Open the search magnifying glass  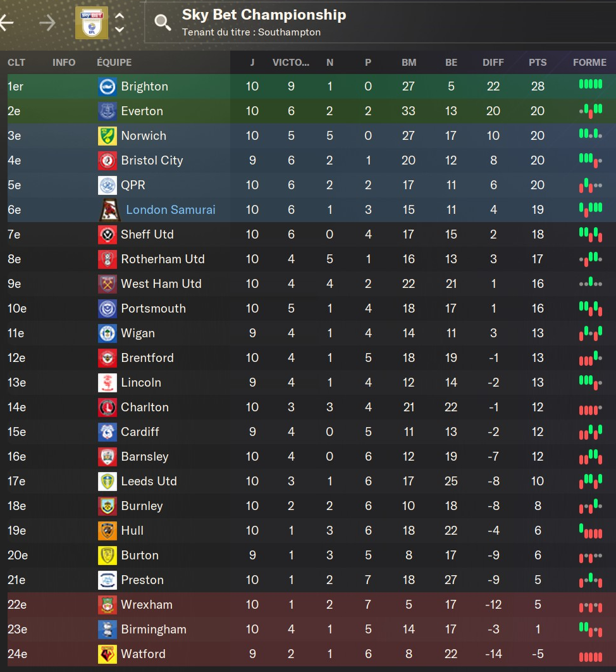pyautogui.click(x=163, y=23)
